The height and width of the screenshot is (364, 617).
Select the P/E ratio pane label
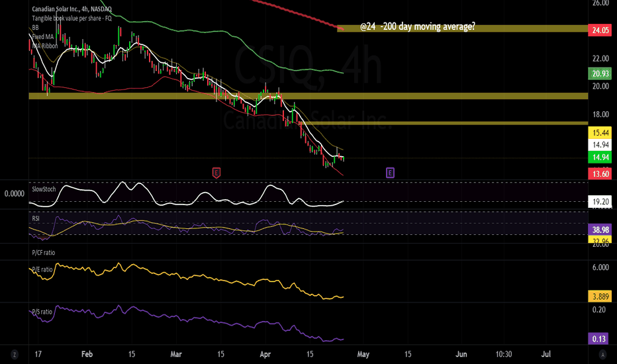42,269
